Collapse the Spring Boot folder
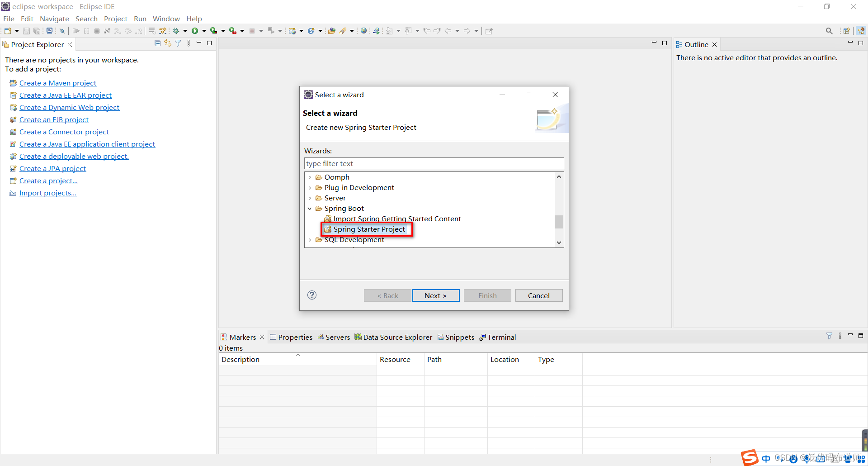Viewport: 868px width, 466px height. coord(310,209)
